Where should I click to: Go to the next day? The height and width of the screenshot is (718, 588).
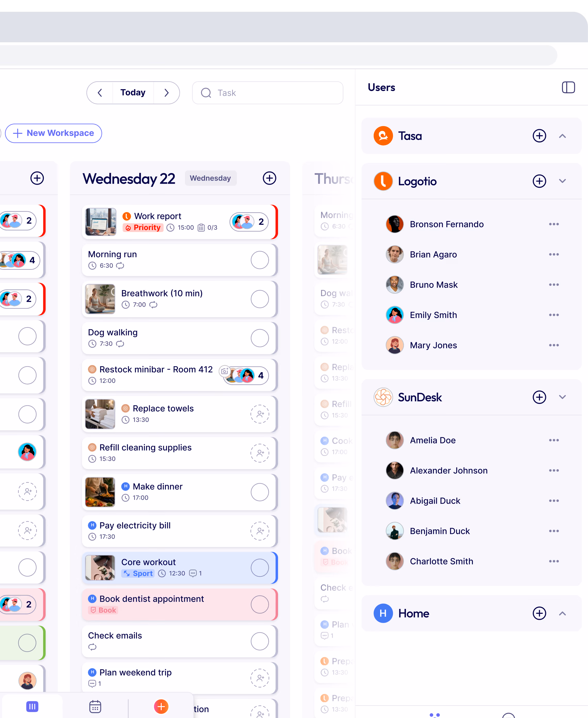(x=166, y=93)
